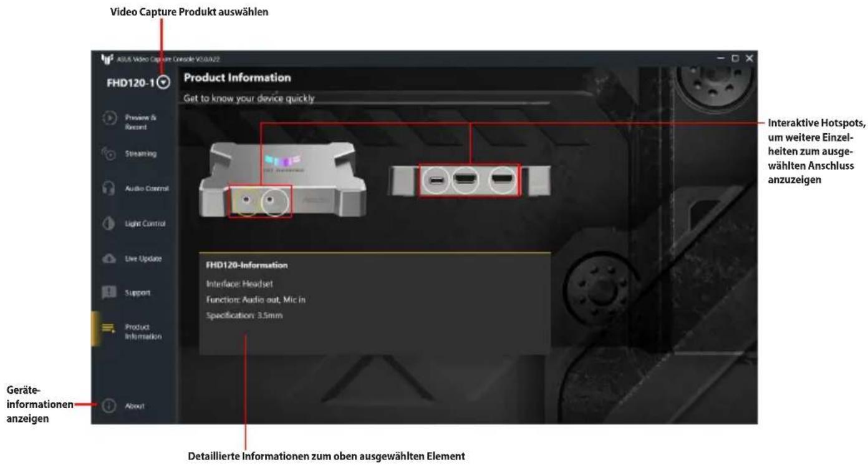
Task: Select the rightmost HDMI port hotspot
Action: [502, 180]
